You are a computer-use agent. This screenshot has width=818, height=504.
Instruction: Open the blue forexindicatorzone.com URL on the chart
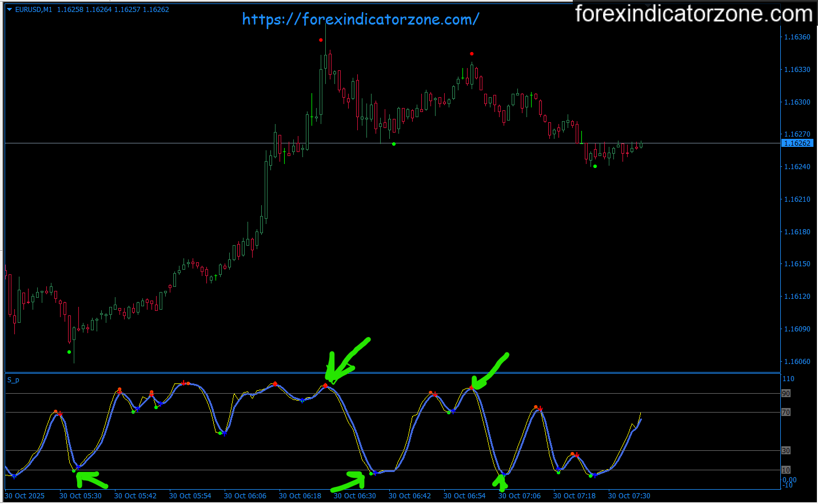coord(360,19)
